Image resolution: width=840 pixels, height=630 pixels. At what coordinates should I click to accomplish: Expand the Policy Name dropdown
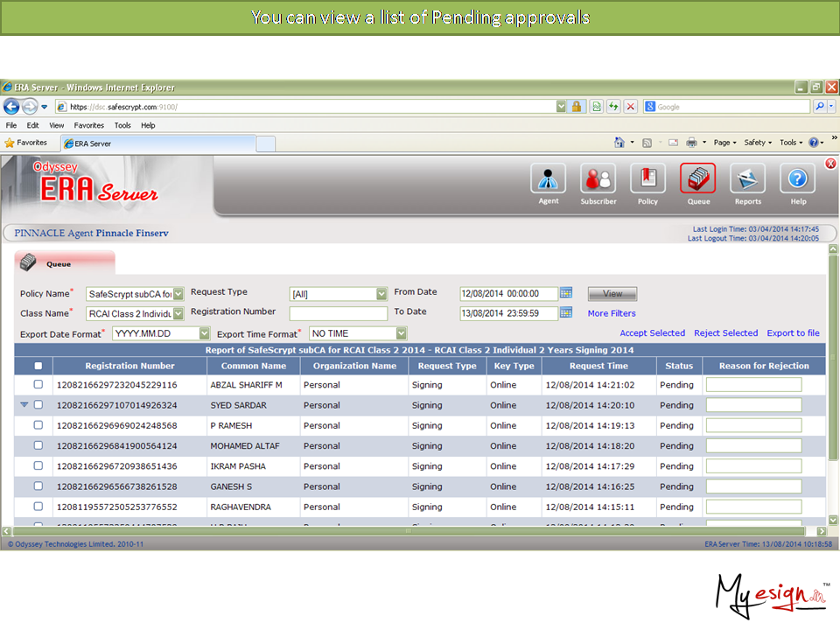(x=178, y=294)
